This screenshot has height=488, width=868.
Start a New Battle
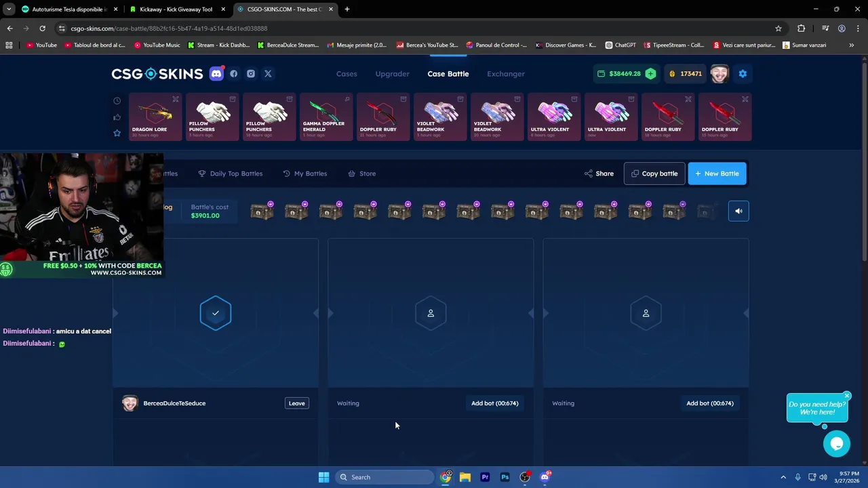coord(717,174)
